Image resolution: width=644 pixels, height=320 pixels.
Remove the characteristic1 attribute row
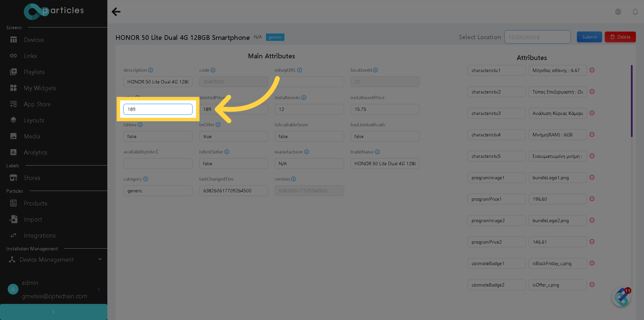point(592,70)
